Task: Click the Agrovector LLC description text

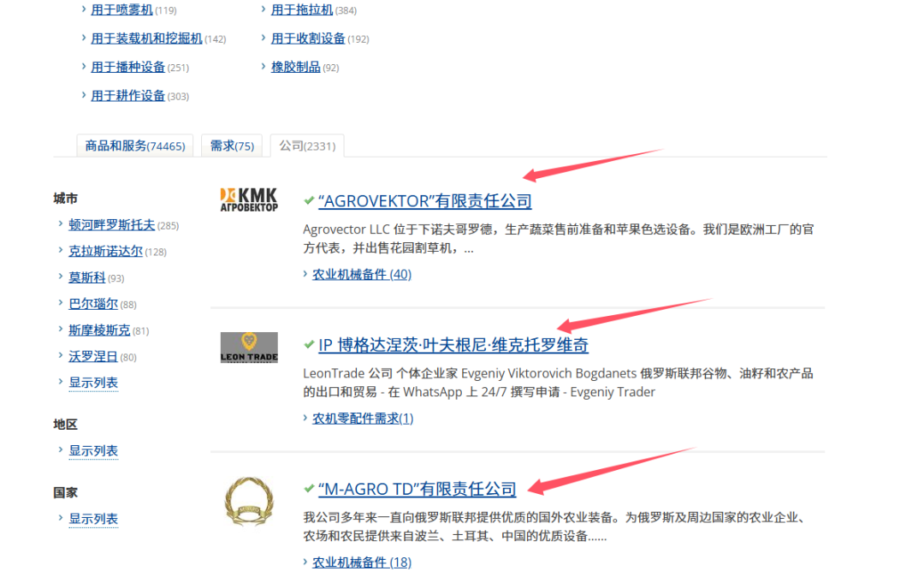Action: (x=558, y=239)
